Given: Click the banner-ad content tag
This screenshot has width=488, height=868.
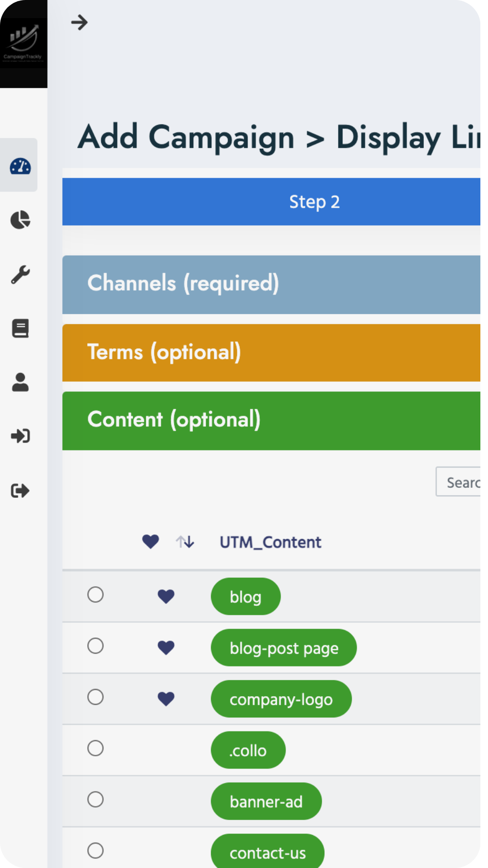Looking at the screenshot, I should (266, 802).
